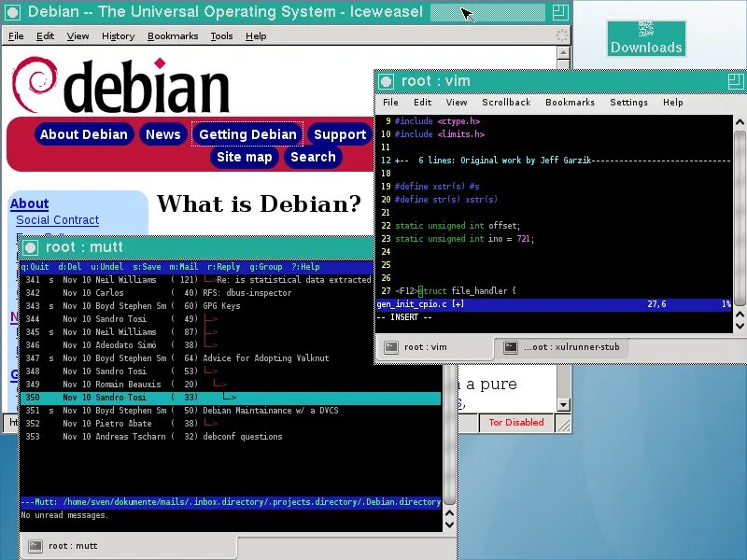Click Iceweasel window resize grip
Screen dimensions: 747x560
pyautogui.click(x=564, y=424)
